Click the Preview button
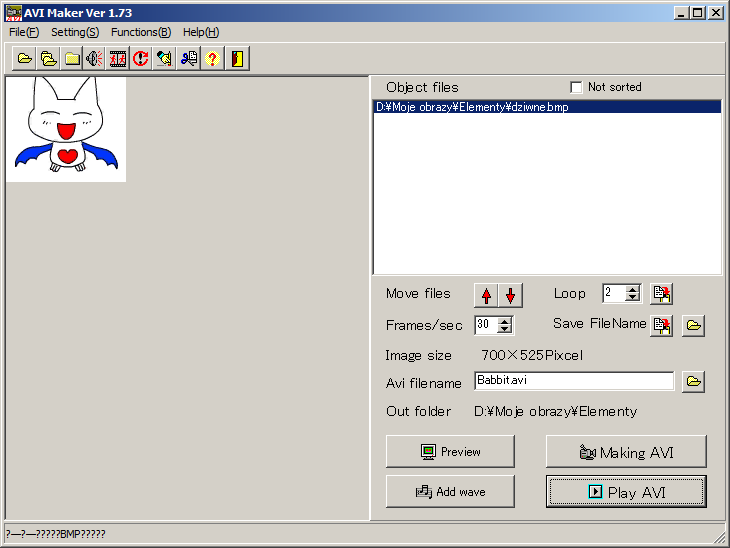This screenshot has width=730, height=548. tap(450, 452)
